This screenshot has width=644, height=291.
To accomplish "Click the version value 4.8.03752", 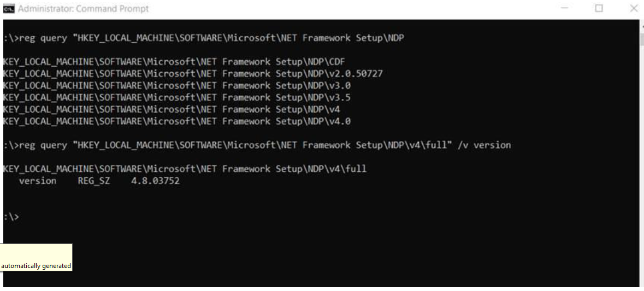I will click(155, 181).
